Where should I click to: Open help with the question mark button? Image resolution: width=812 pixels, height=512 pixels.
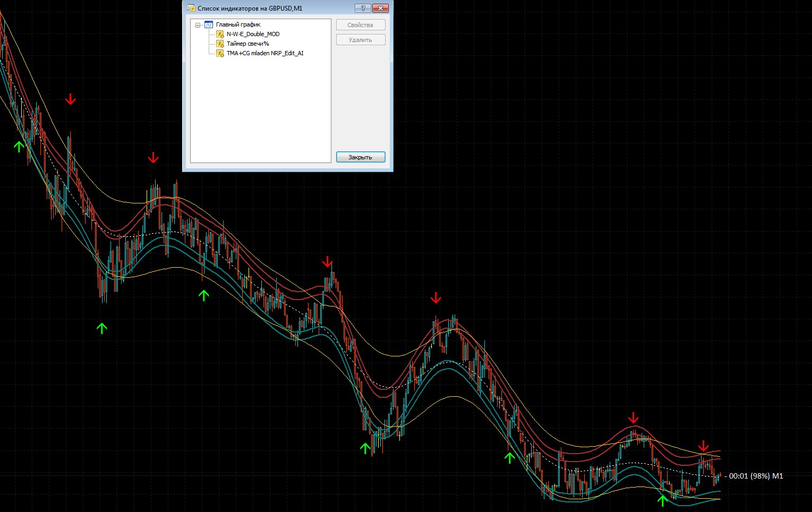coord(363,8)
